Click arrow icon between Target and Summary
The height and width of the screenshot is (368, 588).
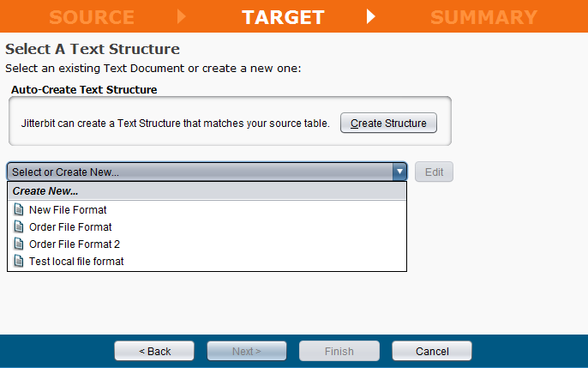pos(371,16)
